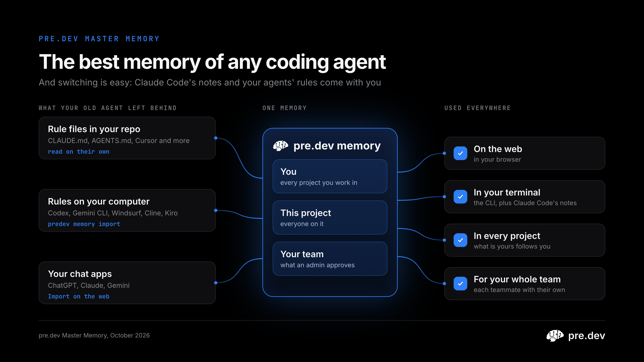Open the Rules on your computer card
This screenshot has height=362, width=644.
pos(127,210)
